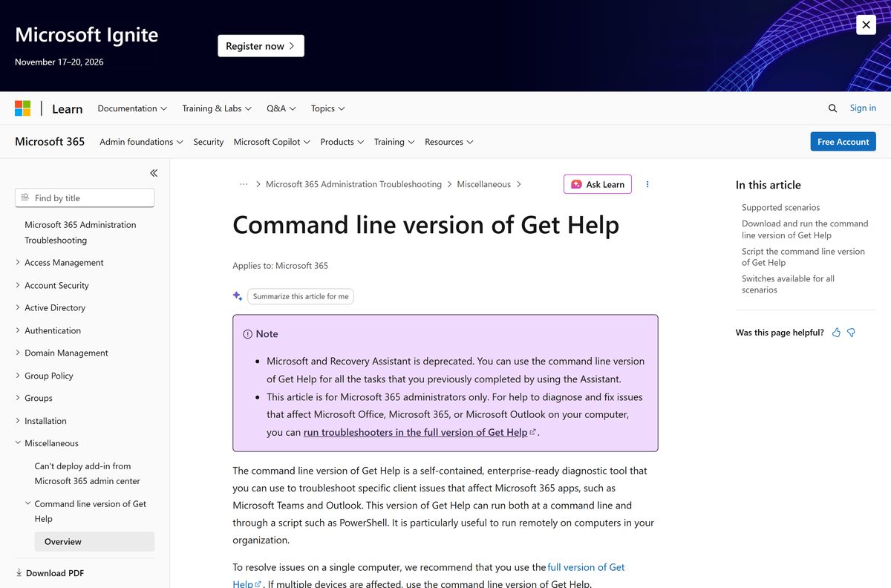Open the Topics dropdown menu
The height and width of the screenshot is (588, 891).
click(328, 108)
